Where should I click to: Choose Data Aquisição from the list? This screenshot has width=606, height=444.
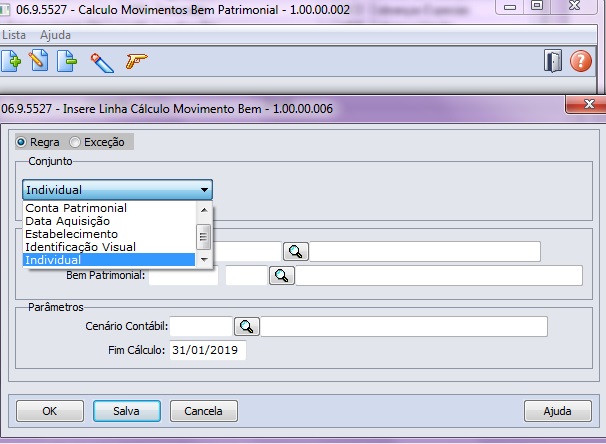click(x=109, y=221)
